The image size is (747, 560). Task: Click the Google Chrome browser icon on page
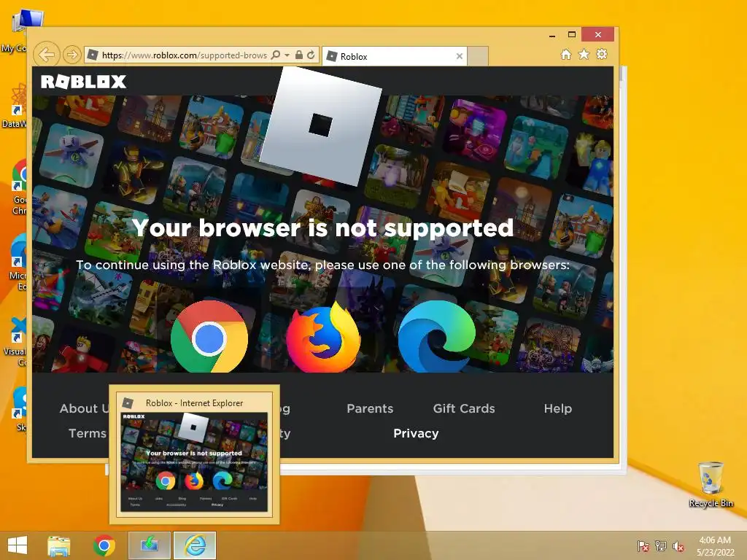tap(209, 337)
